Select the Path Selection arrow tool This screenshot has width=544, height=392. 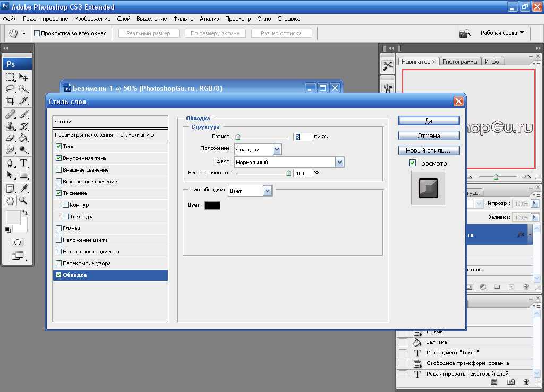(x=10, y=175)
